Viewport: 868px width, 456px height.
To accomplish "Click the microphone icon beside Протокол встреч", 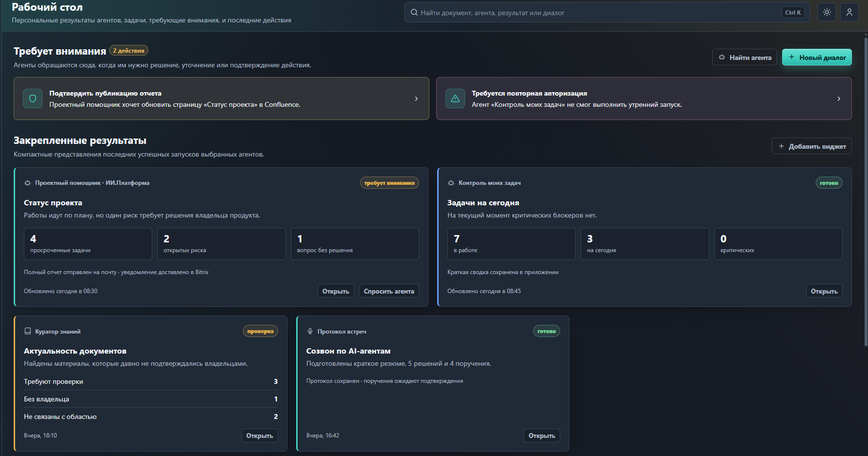I will pyautogui.click(x=310, y=331).
